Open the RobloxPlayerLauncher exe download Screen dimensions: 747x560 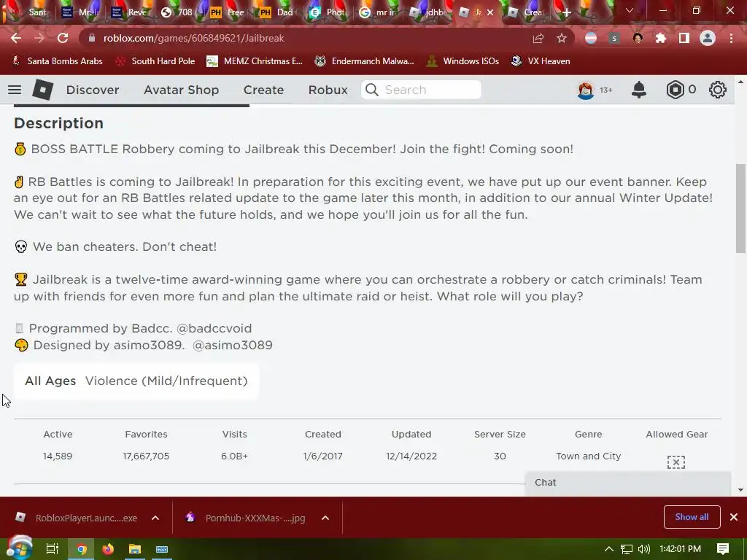pos(77,518)
